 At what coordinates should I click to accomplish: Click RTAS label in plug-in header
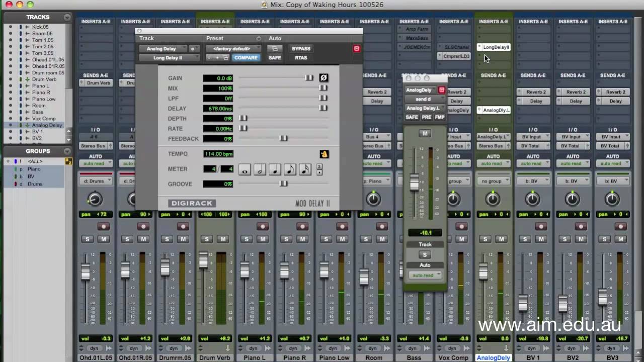click(301, 58)
